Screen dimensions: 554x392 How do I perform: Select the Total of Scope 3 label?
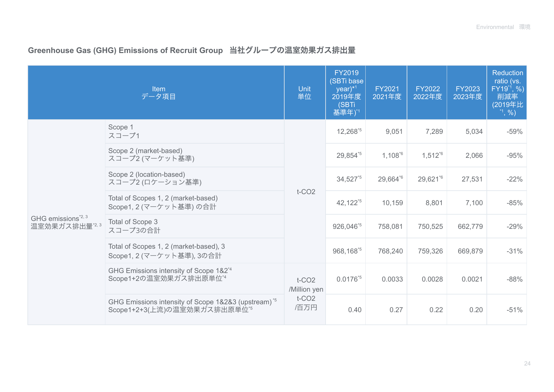194,226
